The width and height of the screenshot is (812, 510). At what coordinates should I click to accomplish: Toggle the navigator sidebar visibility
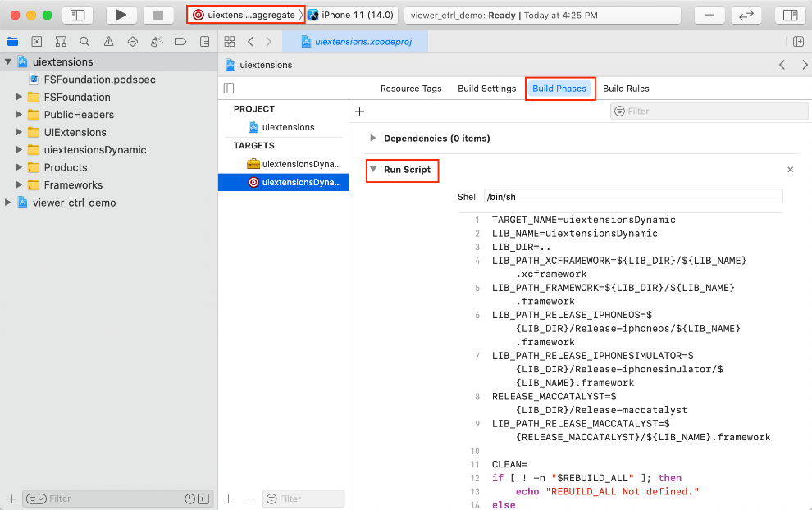tap(78, 15)
